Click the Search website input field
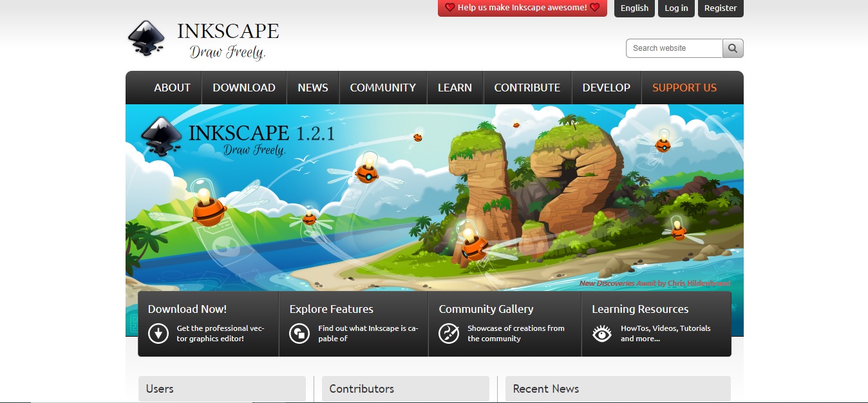Screen dimensions: 868x403 click(x=674, y=48)
